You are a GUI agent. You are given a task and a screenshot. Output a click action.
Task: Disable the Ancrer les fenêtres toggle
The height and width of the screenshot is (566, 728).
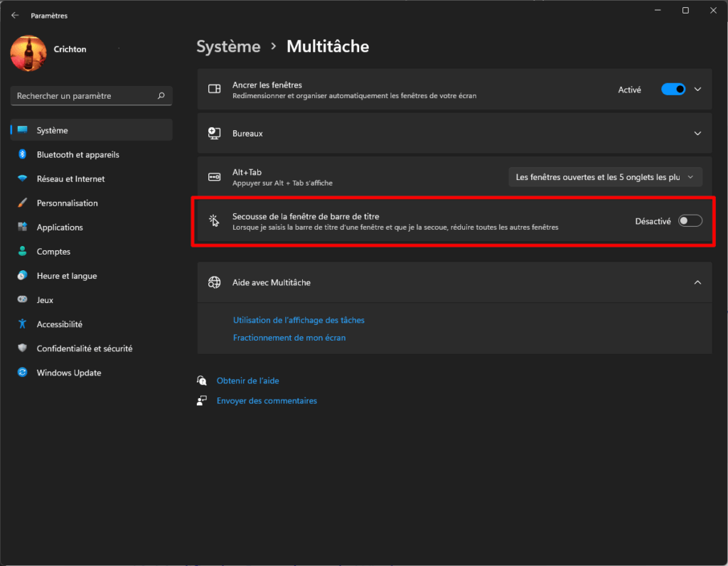tap(673, 90)
